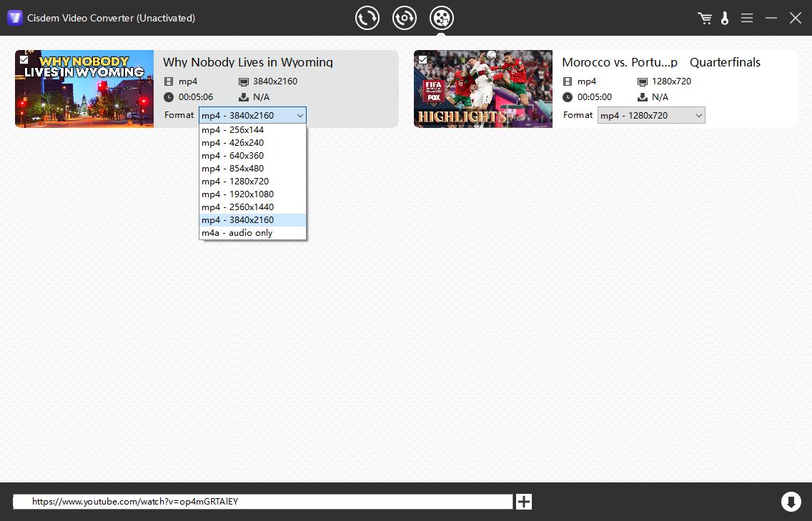This screenshot has width=812, height=521.
Task: Pick mp4 - 1920x1080 from list
Action: (253, 194)
